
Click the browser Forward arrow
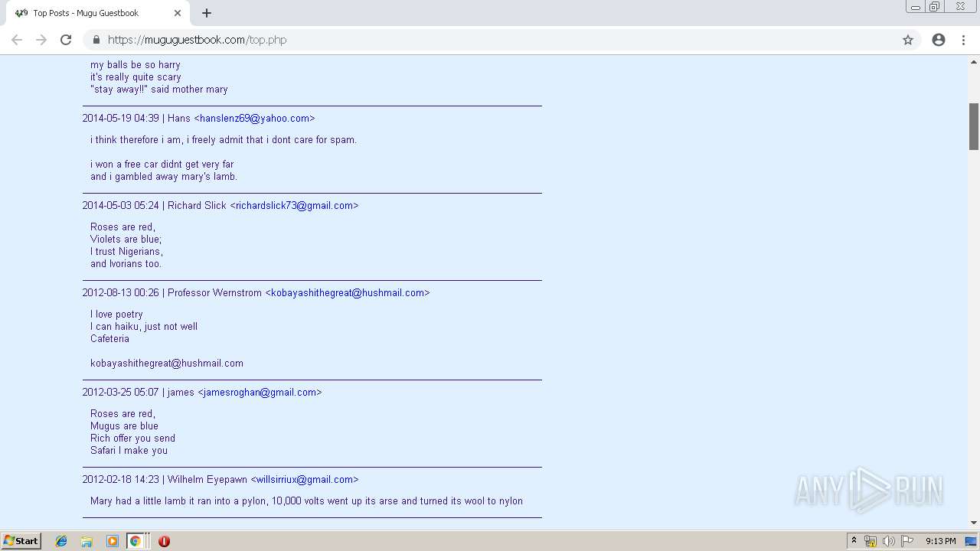pos(41,40)
